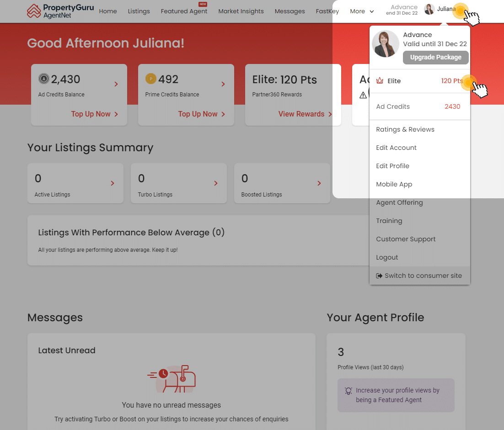Click the Upgrade Package button

point(435,58)
